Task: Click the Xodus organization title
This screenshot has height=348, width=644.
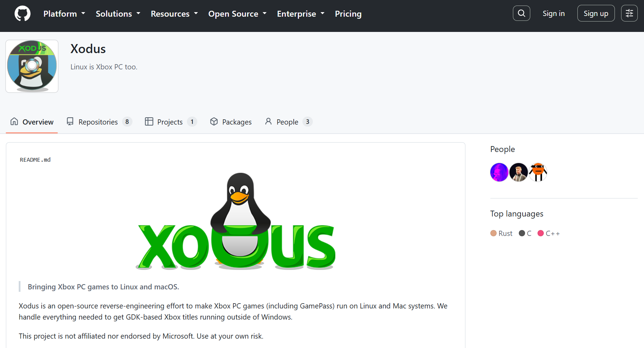Action: (88, 49)
